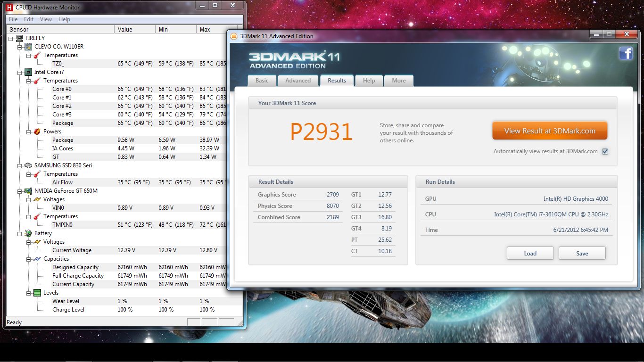
Task: Click the drive icon beside SAMSUNG SSD 830
Action: coord(28,165)
